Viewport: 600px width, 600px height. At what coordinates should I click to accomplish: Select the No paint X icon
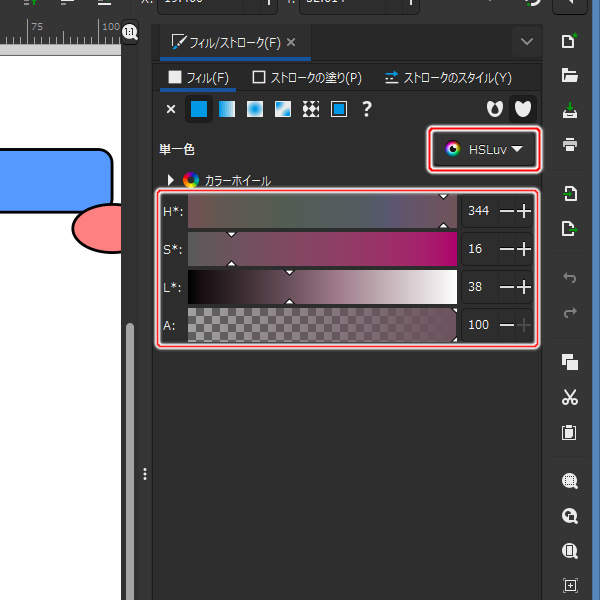(x=171, y=109)
